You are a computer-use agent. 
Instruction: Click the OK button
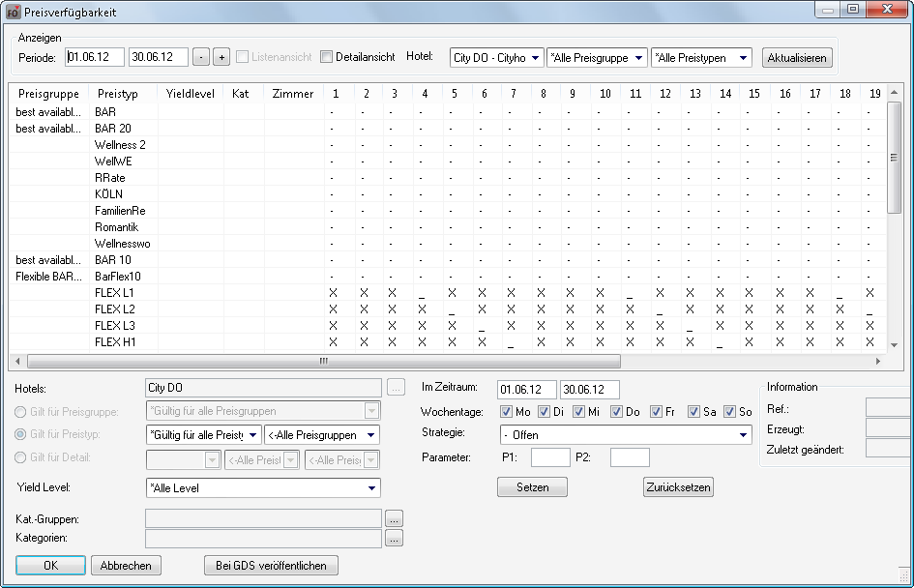(50, 565)
